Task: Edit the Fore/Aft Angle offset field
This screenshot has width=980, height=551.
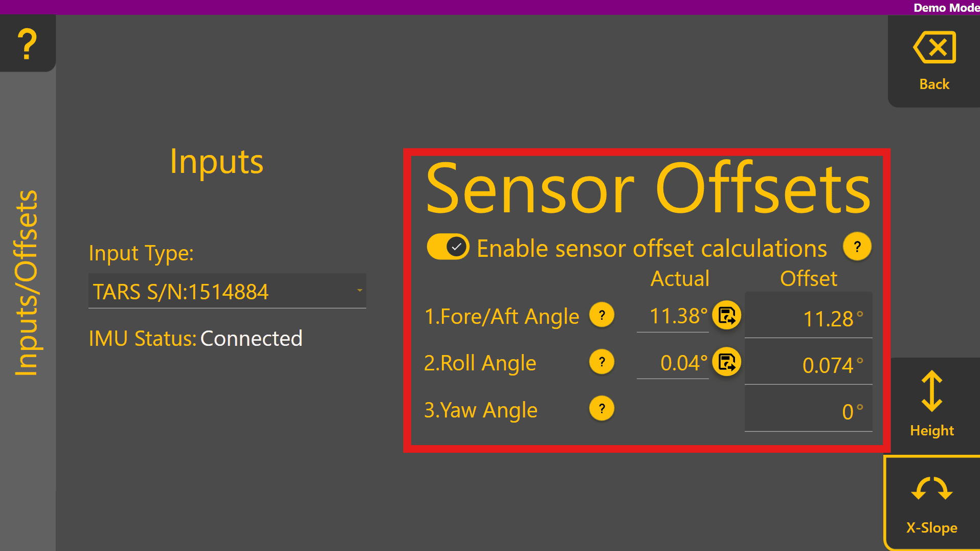Action: pos(808,318)
